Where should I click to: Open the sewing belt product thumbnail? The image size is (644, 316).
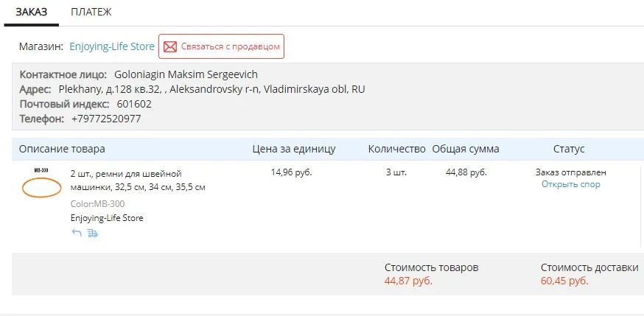41,185
